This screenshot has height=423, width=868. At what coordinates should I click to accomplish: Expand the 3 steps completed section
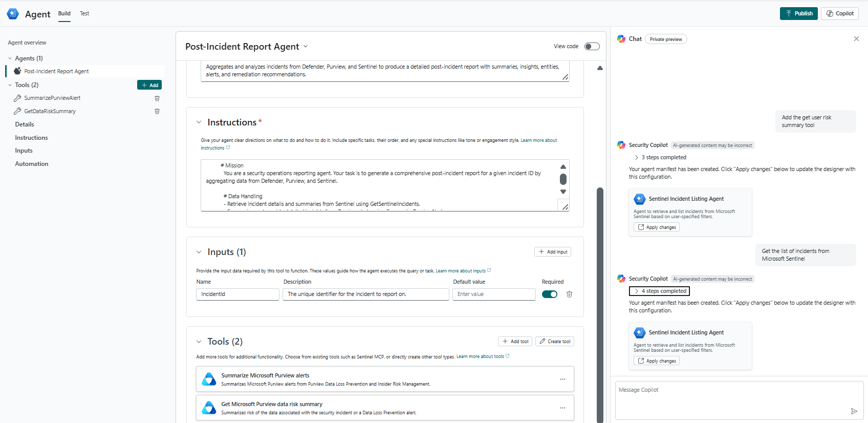(660, 158)
